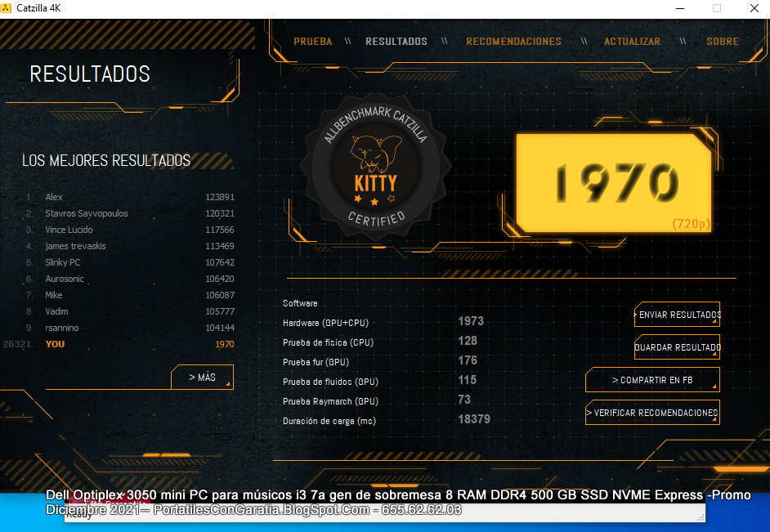Click the rank number 26321
The image size is (770, 532).
click(x=18, y=344)
